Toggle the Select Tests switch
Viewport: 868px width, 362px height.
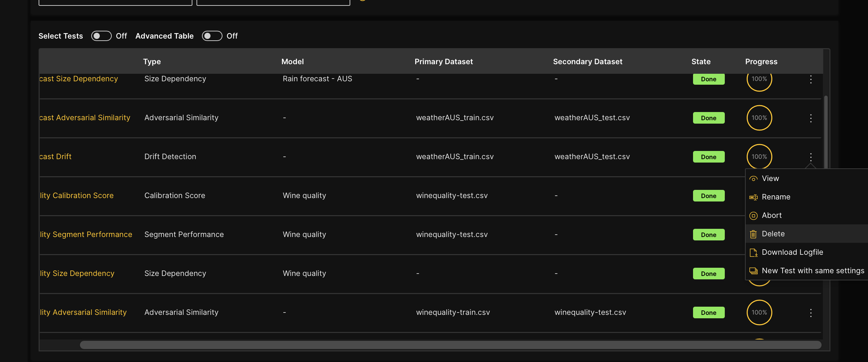[x=101, y=36]
